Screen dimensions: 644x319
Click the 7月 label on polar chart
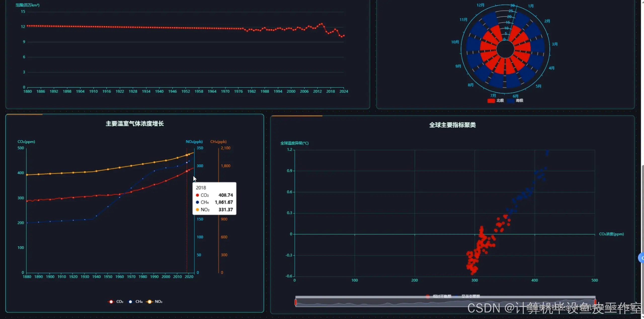click(493, 96)
